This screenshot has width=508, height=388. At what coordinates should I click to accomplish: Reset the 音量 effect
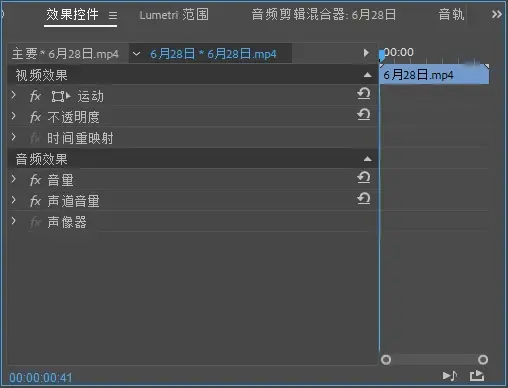(x=364, y=177)
